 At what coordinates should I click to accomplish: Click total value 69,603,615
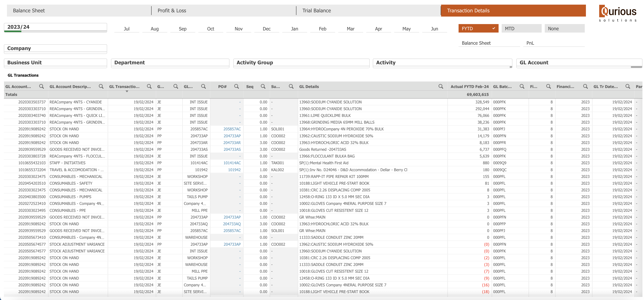pyautogui.click(x=477, y=95)
